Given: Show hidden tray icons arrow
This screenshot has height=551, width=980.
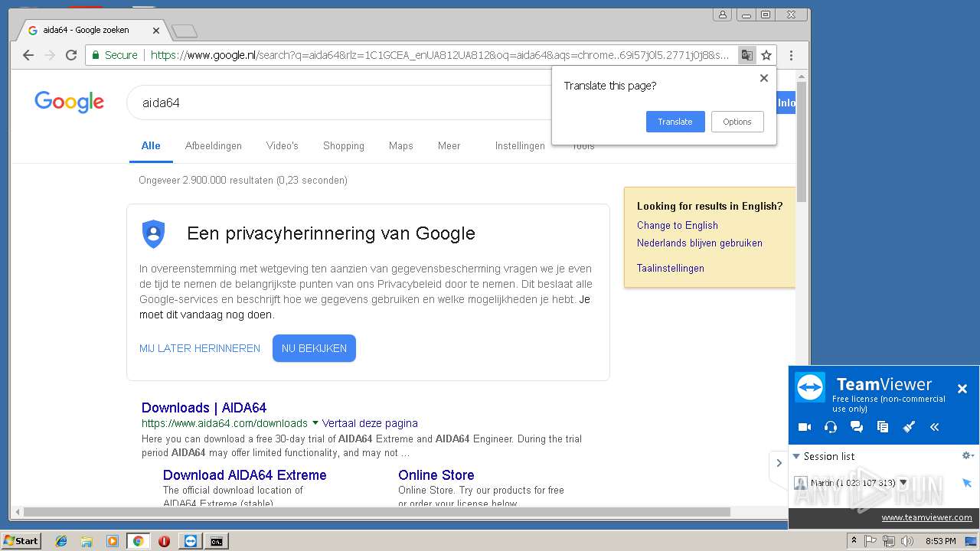Looking at the screenshot, I should click(854, 541).
